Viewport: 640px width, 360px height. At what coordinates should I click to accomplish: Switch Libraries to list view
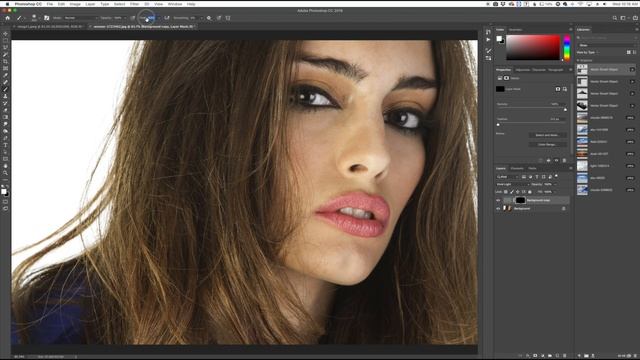[x=634, y=52]
